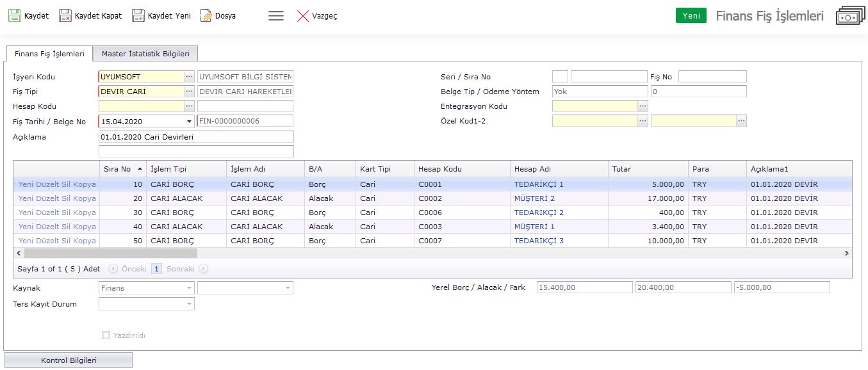Toggle the Yazdırıldı checkbox

click(x=106, y=335)
